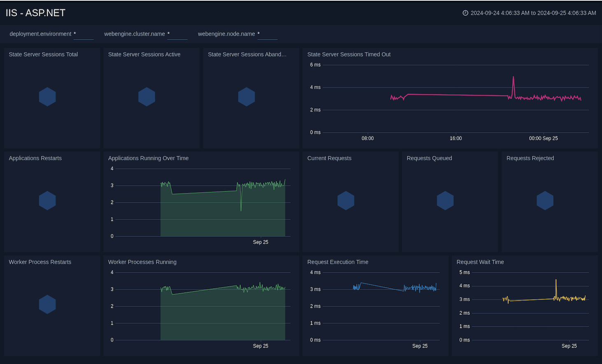Click the State Server Sessions Total title

coord(43,54)
